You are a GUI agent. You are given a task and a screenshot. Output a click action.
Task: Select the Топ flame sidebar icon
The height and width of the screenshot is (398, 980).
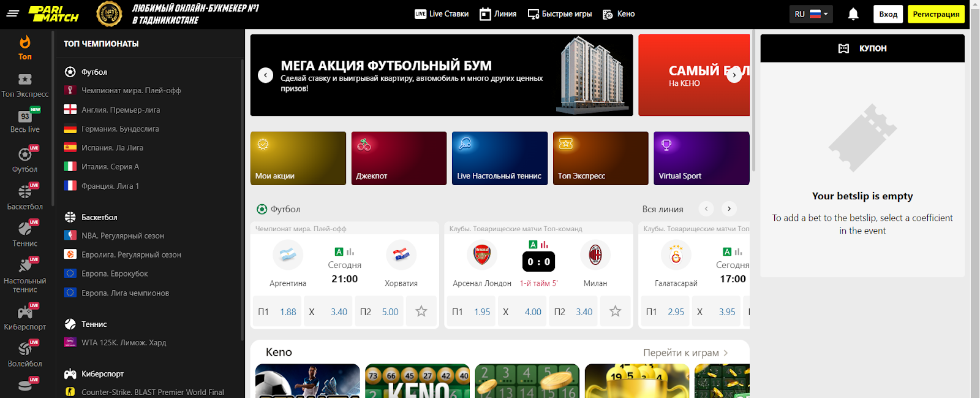pyautogui.click(x=24, y=42)
